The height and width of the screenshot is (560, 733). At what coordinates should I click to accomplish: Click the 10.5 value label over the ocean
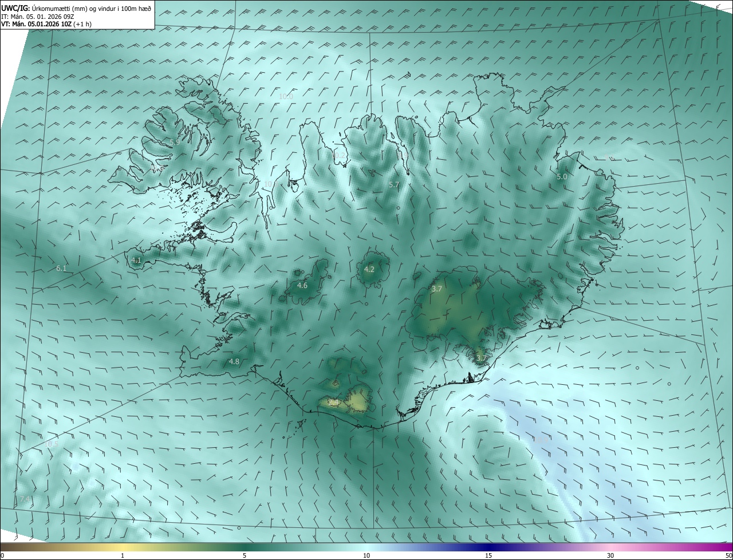pyautogui.click(x=52, y=444)
